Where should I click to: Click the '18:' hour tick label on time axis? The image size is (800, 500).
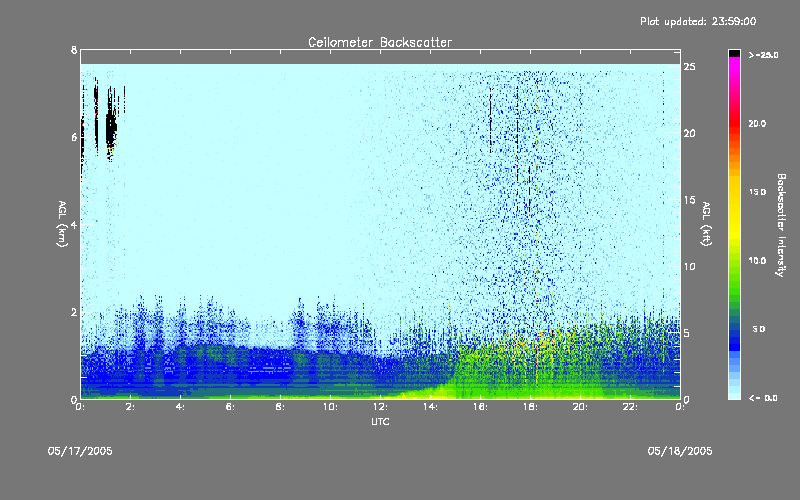[x=530, y=407]
